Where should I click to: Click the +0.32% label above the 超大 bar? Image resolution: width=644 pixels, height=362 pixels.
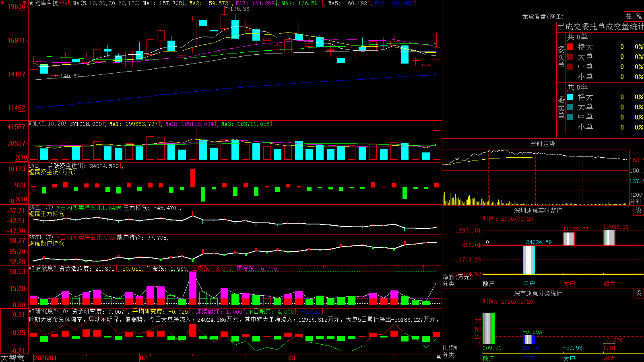coord(613,340)
